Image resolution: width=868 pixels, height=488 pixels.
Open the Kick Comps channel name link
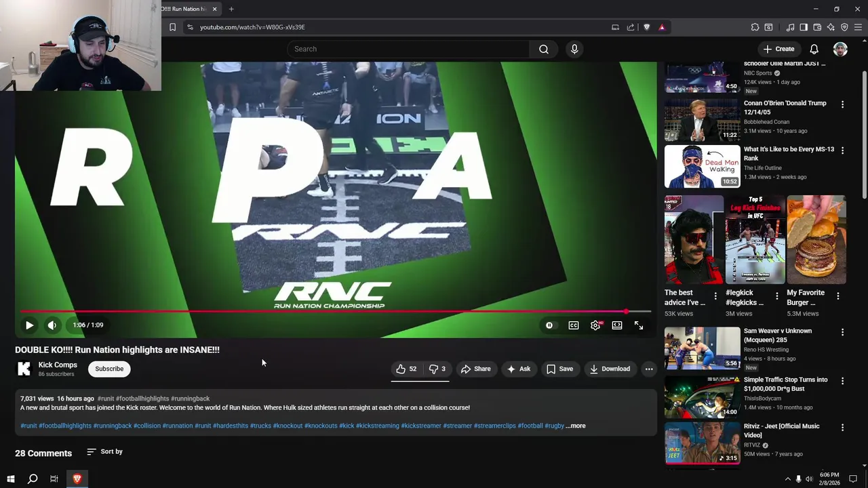tap(58, 365)
